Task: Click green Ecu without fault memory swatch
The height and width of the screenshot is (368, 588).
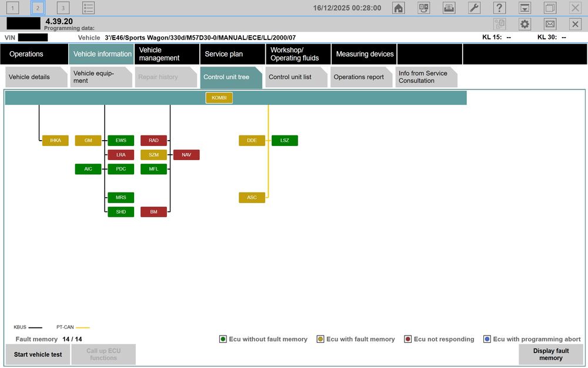Action: pos(223,339)
